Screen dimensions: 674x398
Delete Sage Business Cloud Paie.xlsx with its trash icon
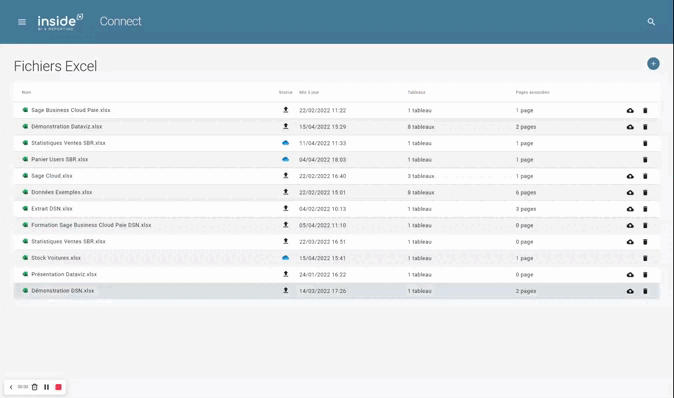click(645, 110)
